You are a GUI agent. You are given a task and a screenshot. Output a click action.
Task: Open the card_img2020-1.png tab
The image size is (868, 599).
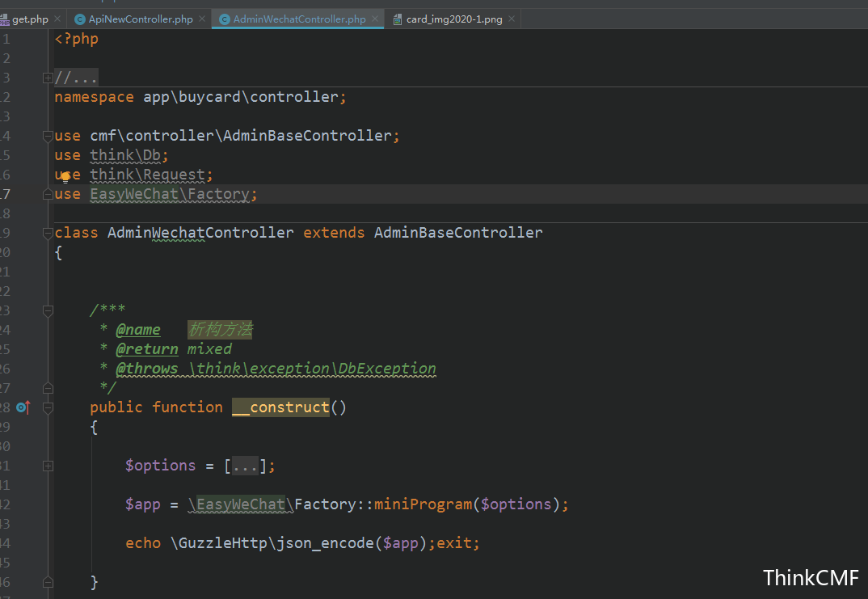pos(454,19)
